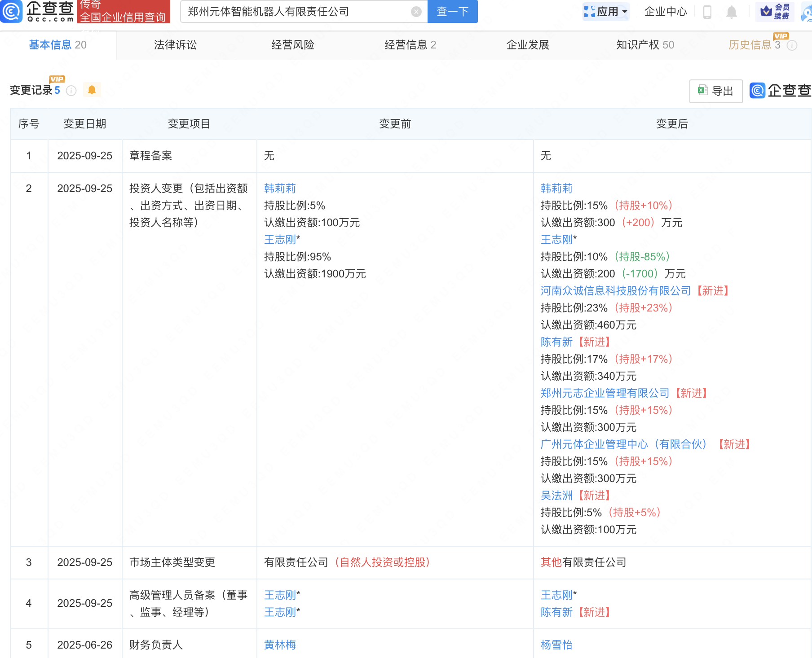812x658 pixels.
Task: Click the orange bell alert beside 变更记录
Action: (x=92, y=90)
